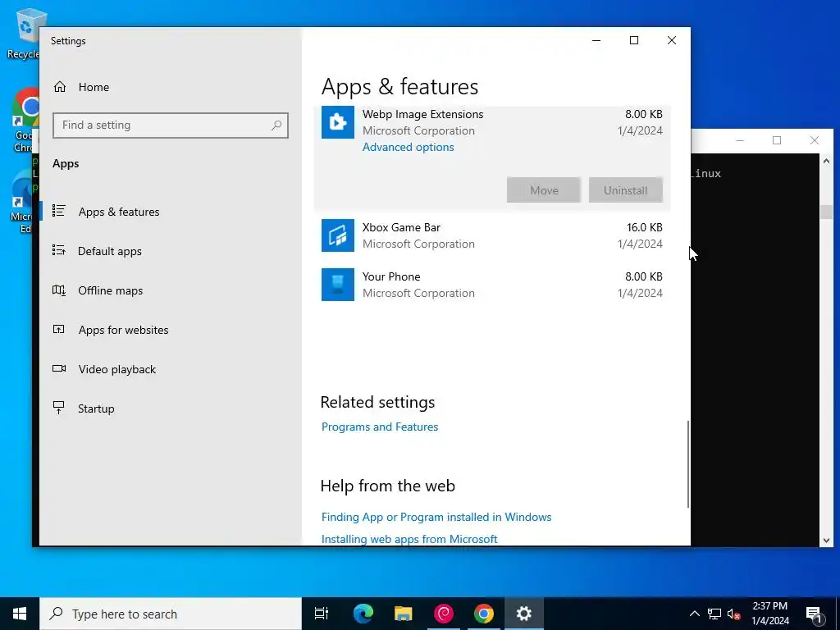Screen dimensions: 840x630
Task: Select the Startup sidebar icon
Action: click(x=59, y=408)
